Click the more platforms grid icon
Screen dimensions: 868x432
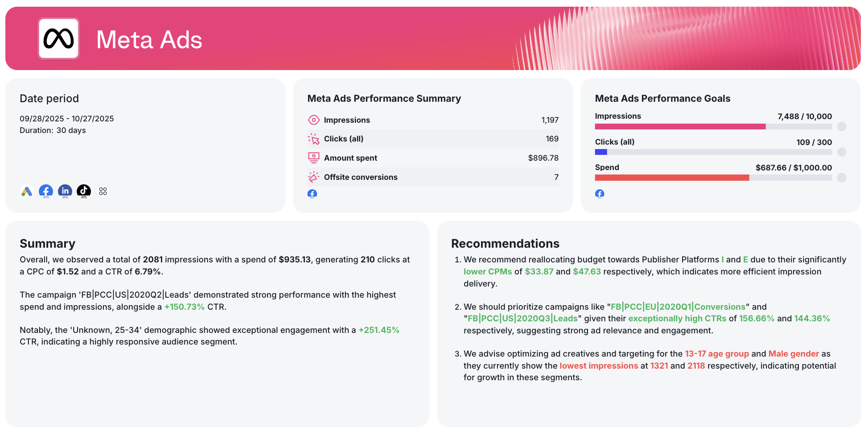coord(103,191)
